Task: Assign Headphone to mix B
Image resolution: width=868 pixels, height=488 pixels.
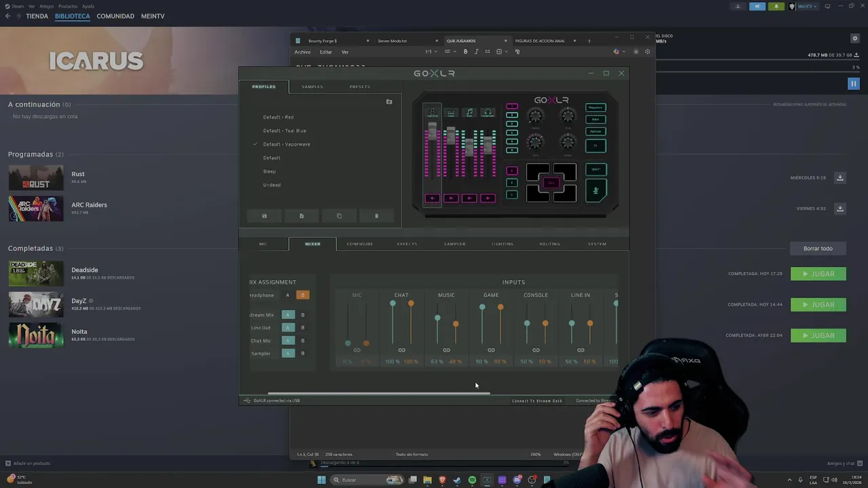Action: click(302, 295)
